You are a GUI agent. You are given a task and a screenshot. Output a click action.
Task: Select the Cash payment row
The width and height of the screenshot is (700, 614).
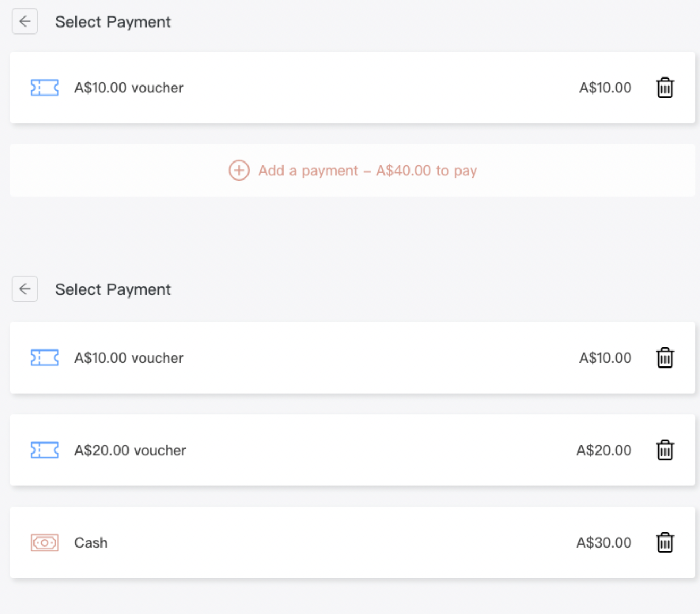point(353,542)
